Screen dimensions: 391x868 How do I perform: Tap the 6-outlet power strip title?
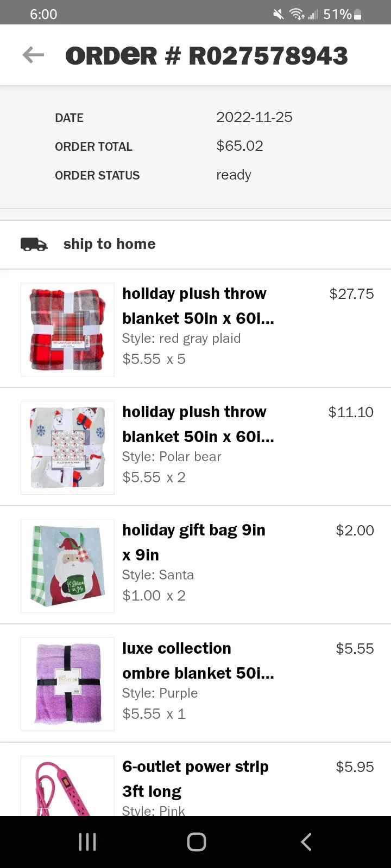[x=195, y=778]
